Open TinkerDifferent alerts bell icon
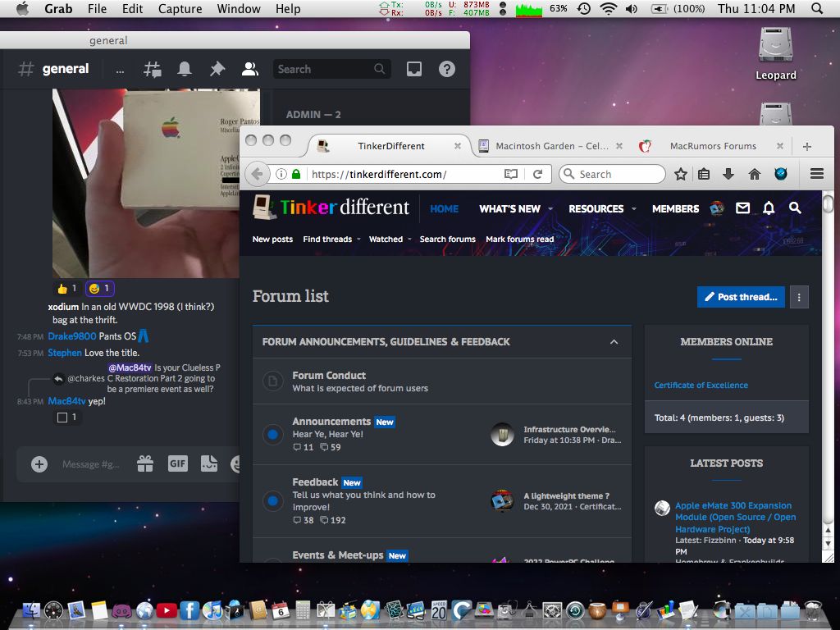This screenshot has height=630, width=840. (769, 208)
